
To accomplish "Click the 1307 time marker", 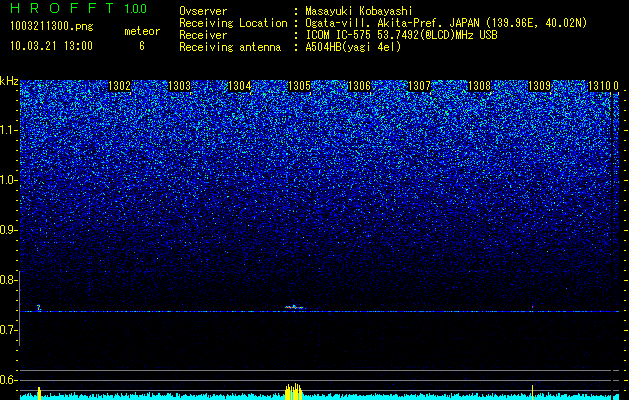I will 420,86.
